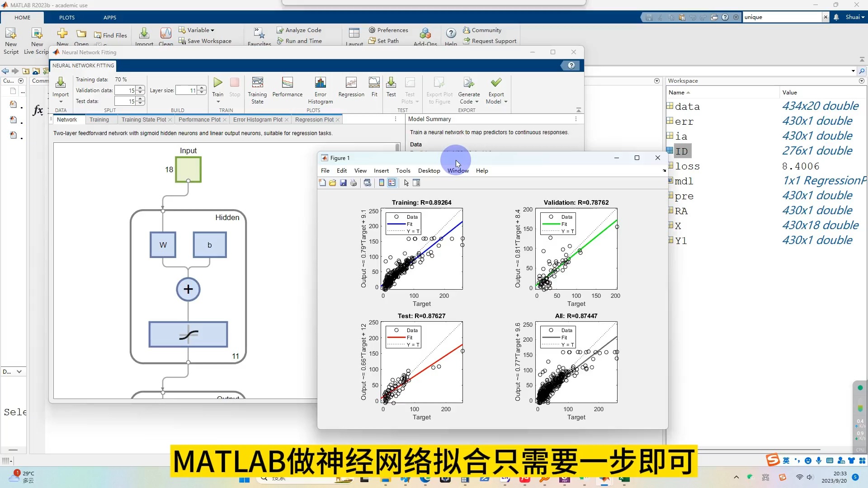Open the Generate Code dropdown
The width and height of the screenshot is (868, 488).
[x=476, y=102]
